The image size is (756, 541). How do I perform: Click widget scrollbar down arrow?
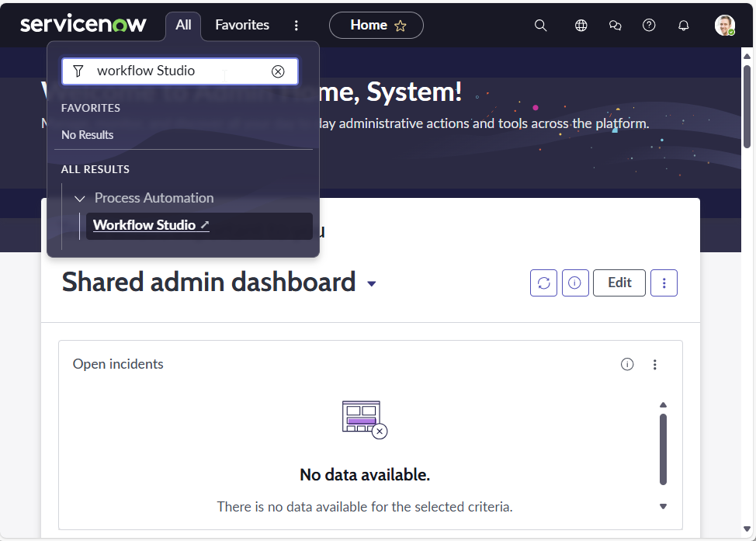coord(663,506)
